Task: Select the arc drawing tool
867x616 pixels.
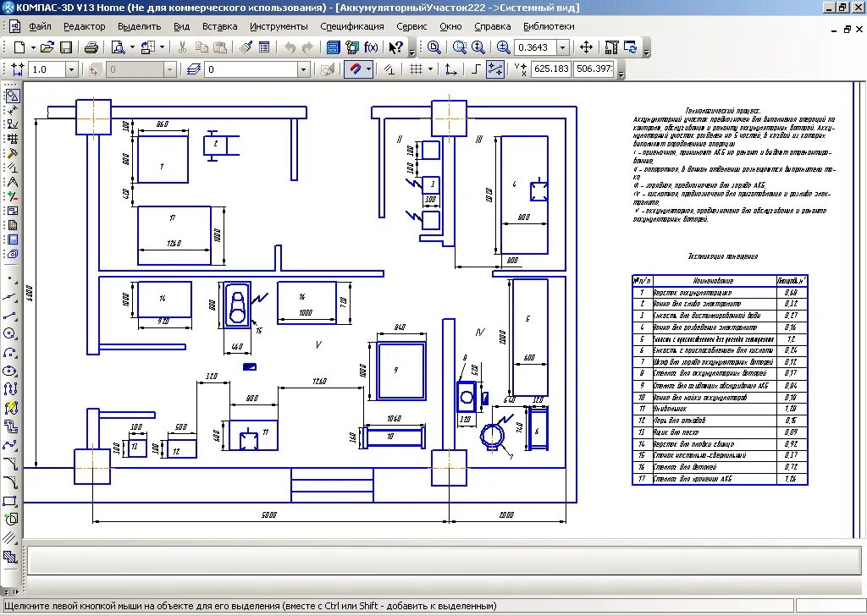Action: coord(10,353)
